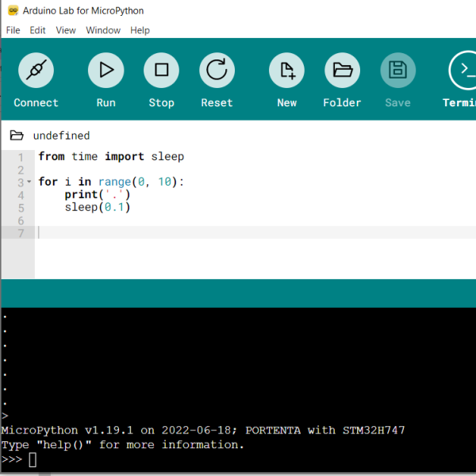The height and width of the screenshot is (476, 476).
Task: Run the script with the Run button
Action: coord(106,71)
